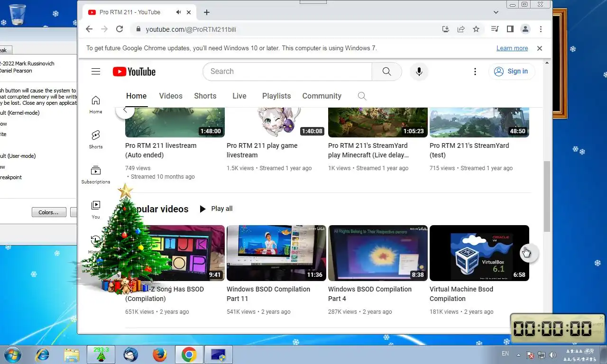
Task: Go back with Chrome's back arrow
Action: [89, 29]
